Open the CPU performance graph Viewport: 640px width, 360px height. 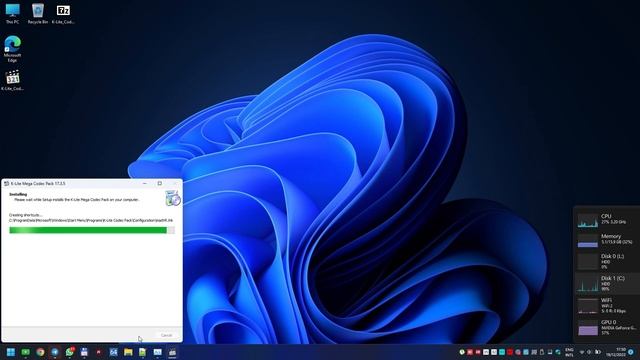(587, 220)
